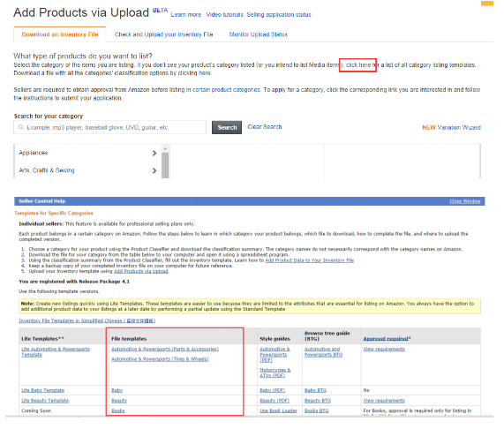
Task: Click the Clear Search link
Action: point(265,127)
